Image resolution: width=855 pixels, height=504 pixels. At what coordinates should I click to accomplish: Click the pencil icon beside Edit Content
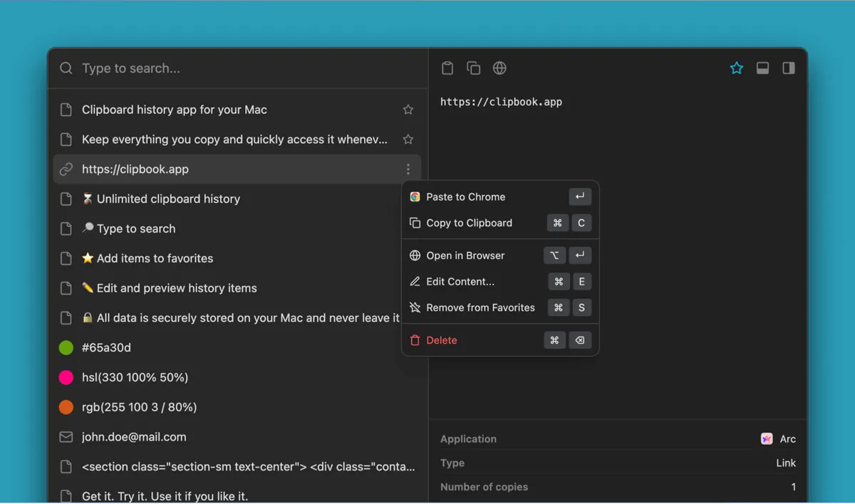(x=415, y=282)
